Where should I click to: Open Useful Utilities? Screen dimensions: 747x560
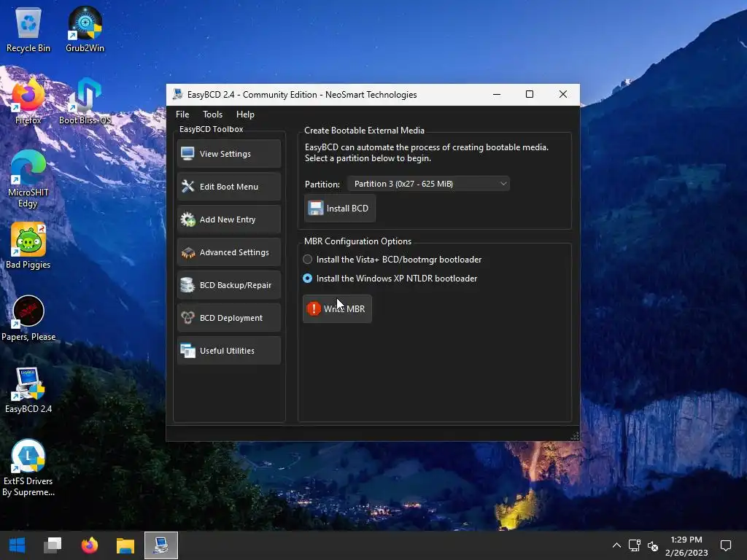point(228,351)
